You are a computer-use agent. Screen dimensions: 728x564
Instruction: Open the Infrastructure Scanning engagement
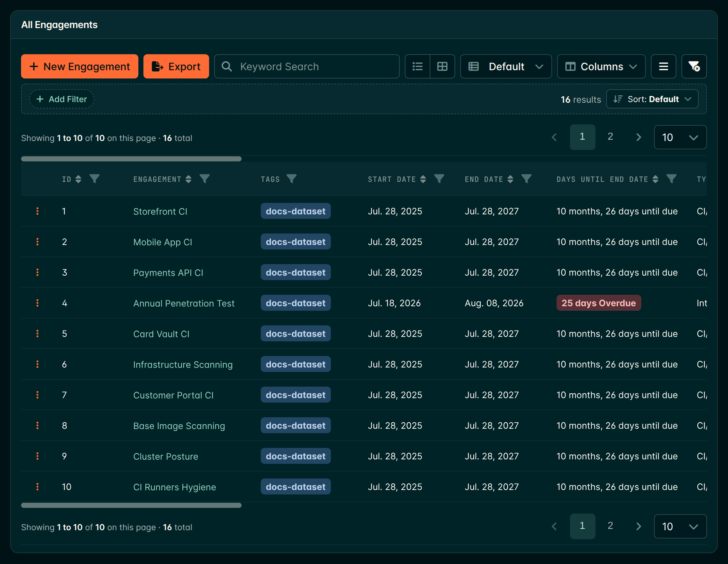click(183, 365)
